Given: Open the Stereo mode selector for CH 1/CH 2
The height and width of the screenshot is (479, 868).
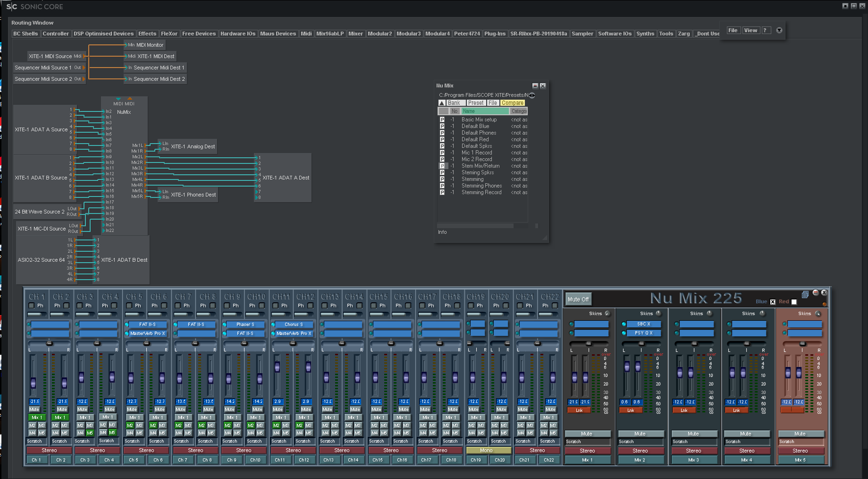Looking at the screenshot, I should point(49,450).
